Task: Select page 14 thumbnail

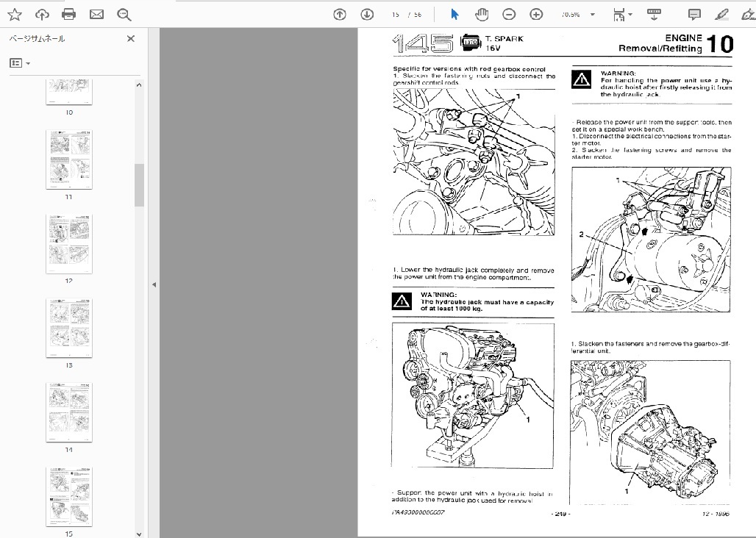Action: [x=69, y=412]
